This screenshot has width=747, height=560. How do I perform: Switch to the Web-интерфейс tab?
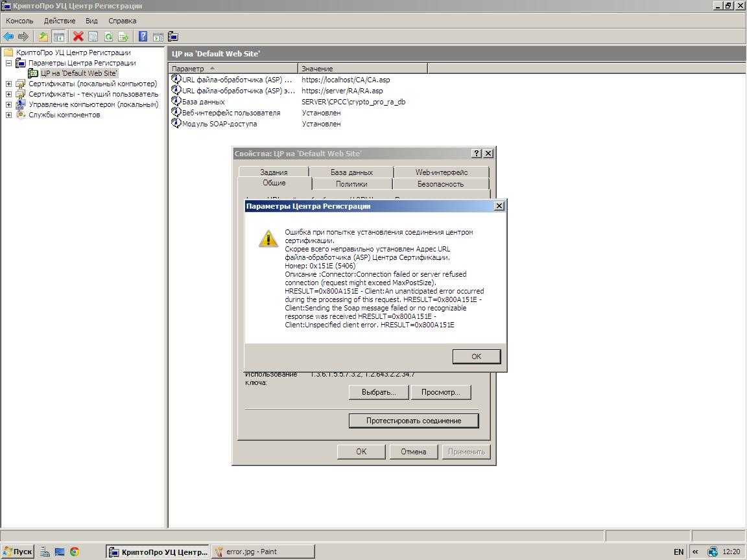442,172
